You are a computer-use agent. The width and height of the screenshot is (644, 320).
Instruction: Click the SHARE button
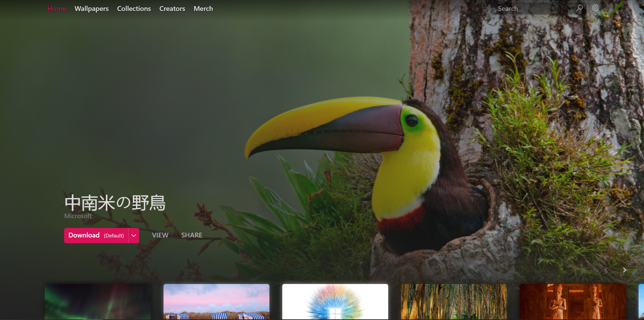coord(191,235)
